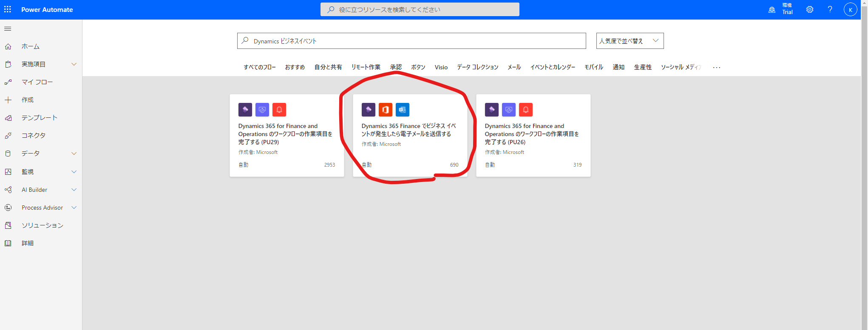Open the PU26 workflow template card title

532,134
